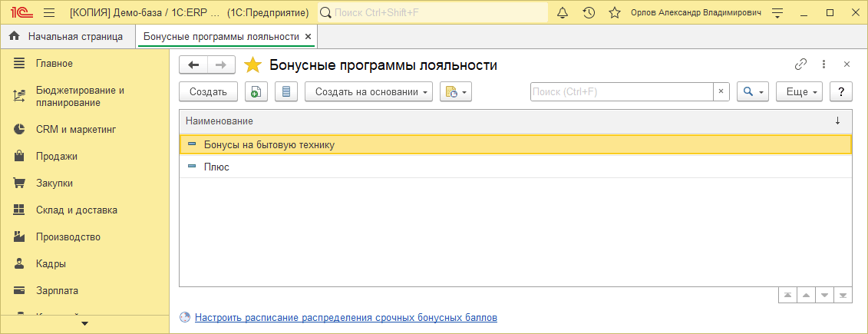Navigate back with the left arrow
Viewport: 868px width, 334px height.
pos(193,65)
